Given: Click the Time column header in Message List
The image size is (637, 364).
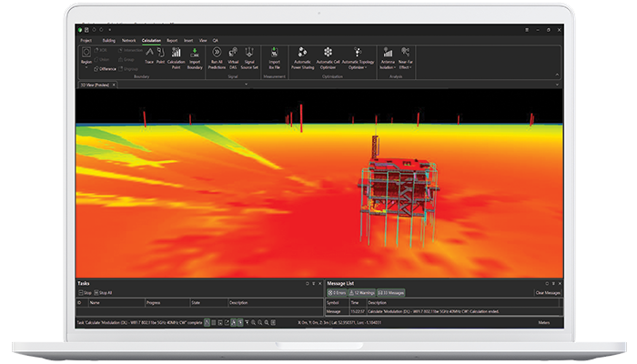Looking at the screenshot, I should tap(358, 303).
